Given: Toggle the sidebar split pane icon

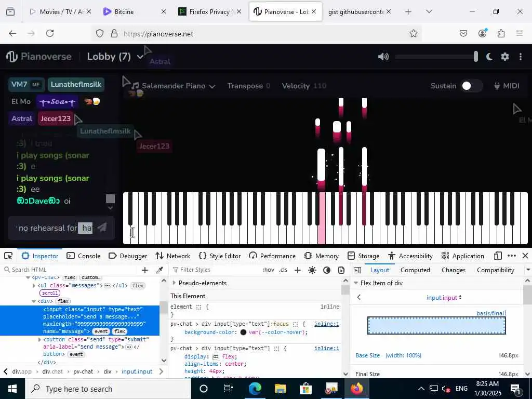Looking at the screenshot, I should [357, 270].
